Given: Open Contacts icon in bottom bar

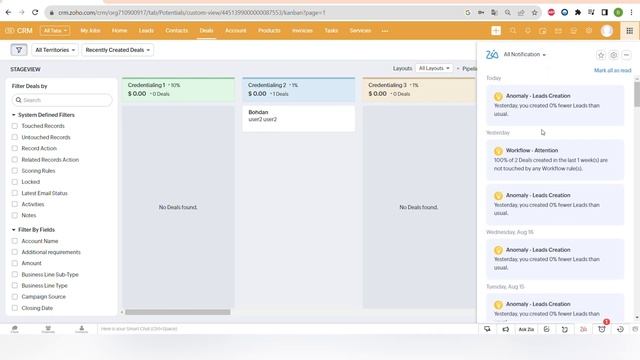Looking at the screenshot, I should coord(82,329).
